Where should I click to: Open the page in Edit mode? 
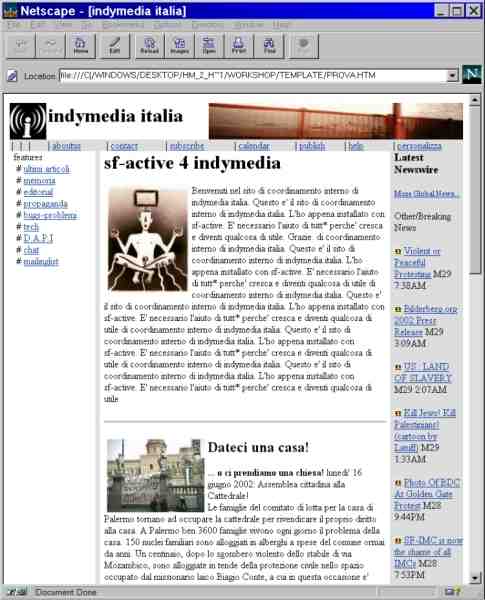[x=114, y=46]
